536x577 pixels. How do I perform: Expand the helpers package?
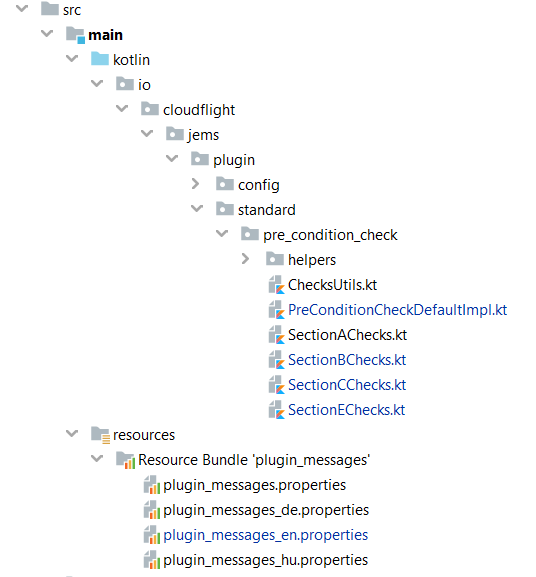[245, 259]
